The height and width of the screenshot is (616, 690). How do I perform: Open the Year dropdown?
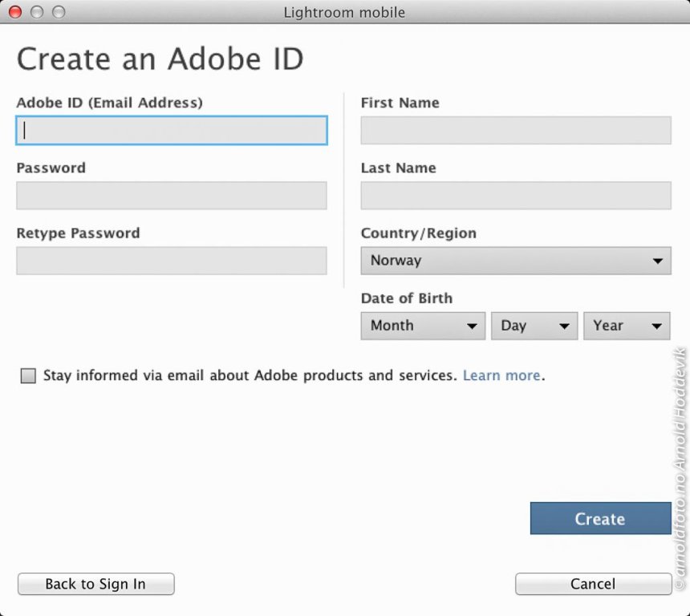coord(627,326)
